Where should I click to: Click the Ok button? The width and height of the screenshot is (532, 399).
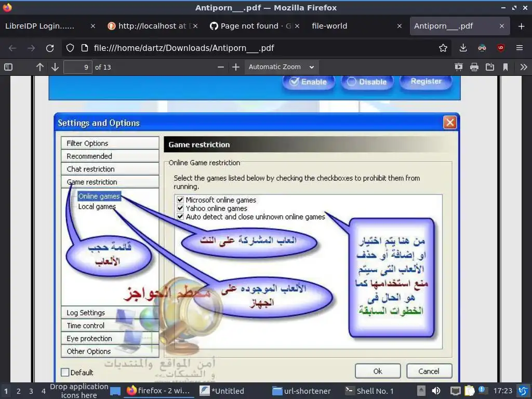click(378, 371)
